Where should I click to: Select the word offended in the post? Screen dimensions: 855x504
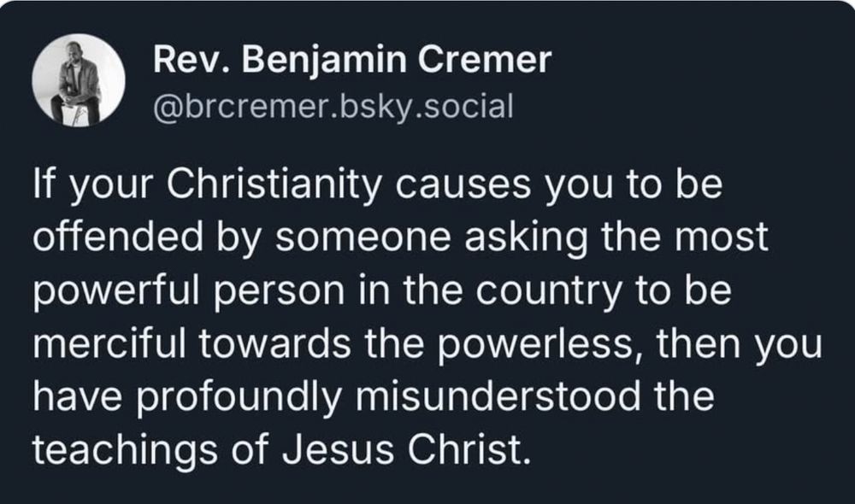pos(118,237)
